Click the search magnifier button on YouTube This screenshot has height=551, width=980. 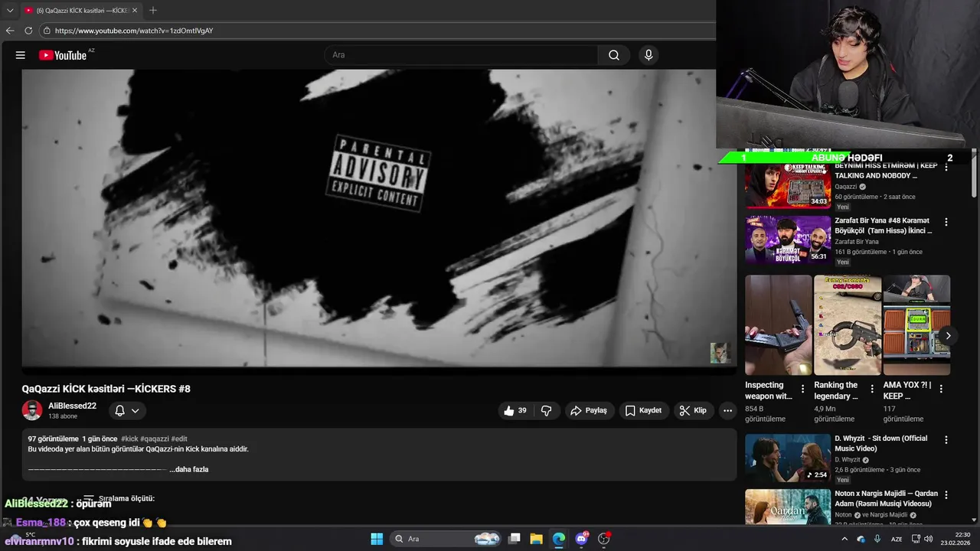coord(614,55)
